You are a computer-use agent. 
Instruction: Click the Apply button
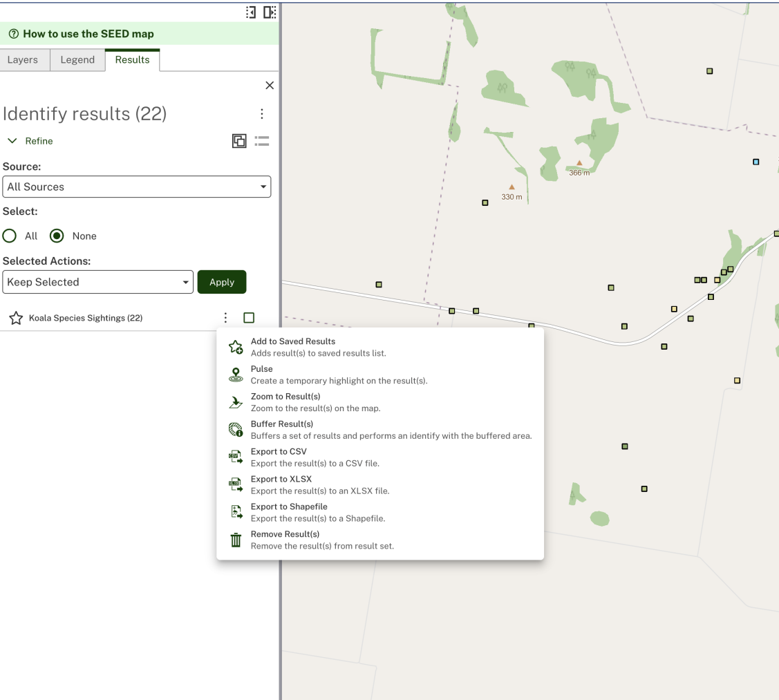222,282
